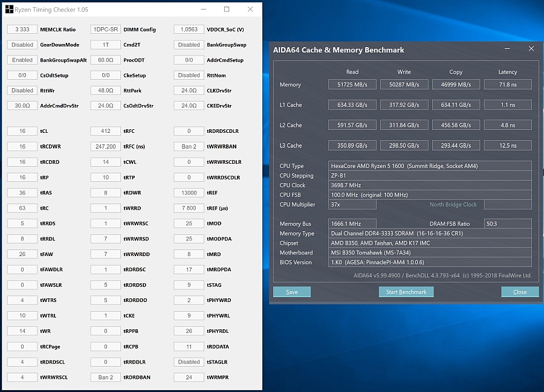This screenshot has width=544, height=392.
Task: Click Close button in AIDA64 benchmark window
Action: coord(520,292)
